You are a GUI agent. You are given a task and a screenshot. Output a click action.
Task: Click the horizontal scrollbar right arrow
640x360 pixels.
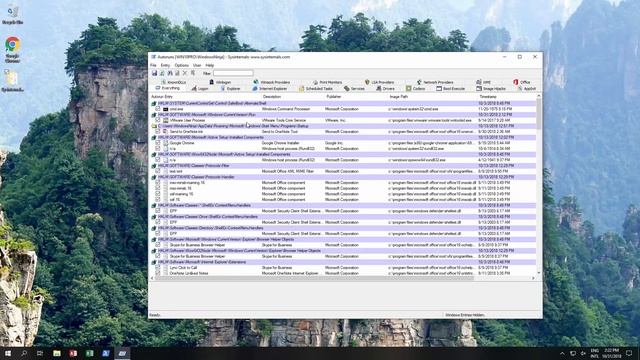click(533, 278)
